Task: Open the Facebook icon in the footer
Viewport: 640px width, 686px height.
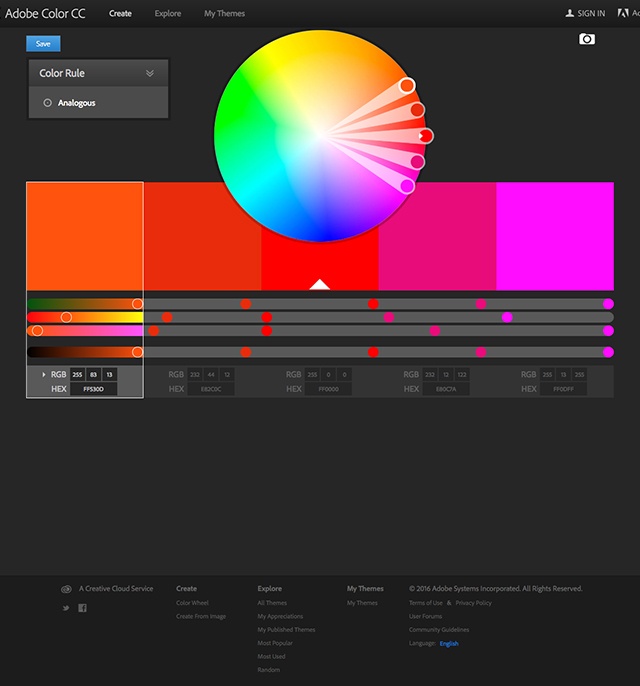Action: pyautogui.click(x=82, y=608)
